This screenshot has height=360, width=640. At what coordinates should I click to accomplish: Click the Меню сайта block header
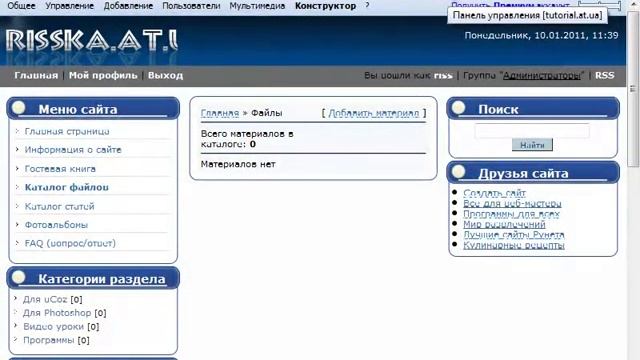[x=93, y=109]
